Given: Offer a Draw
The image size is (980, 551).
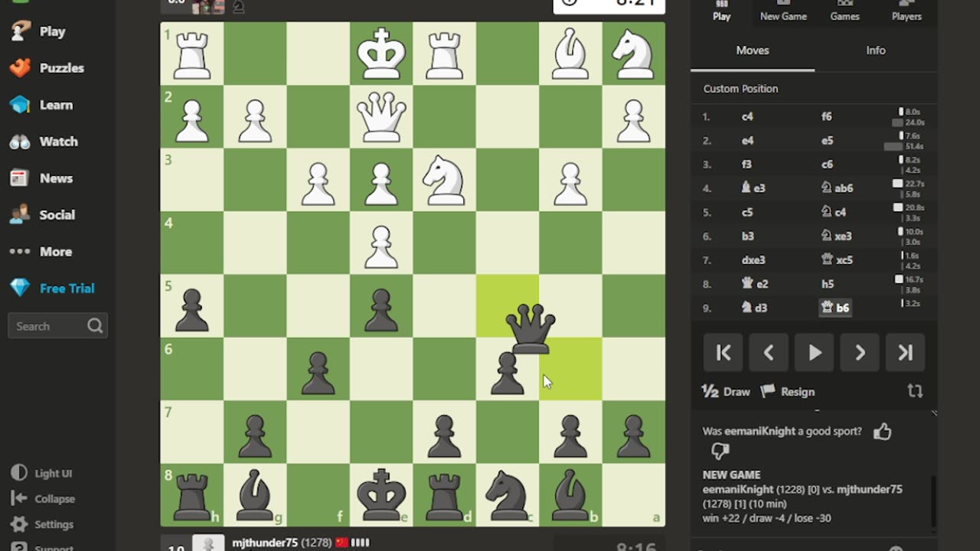Looking at the screenshot, I should 727,392.
